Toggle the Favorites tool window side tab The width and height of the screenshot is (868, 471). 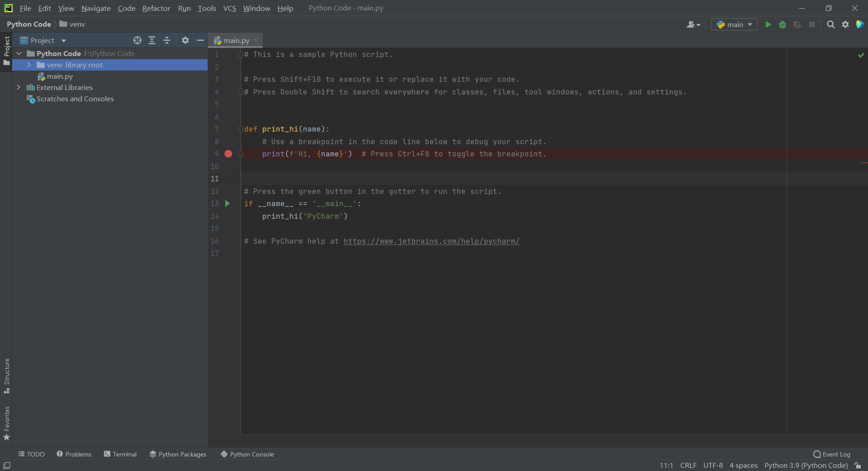tap(6, 424)
